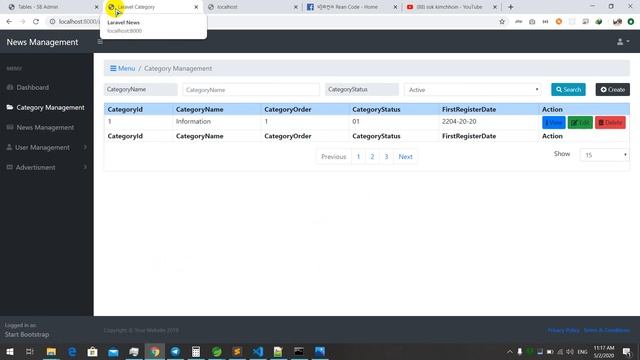The height and width of the screenshot is (360, 640).
Task: Go to pagination page 3
Action: tap(386, 157)
